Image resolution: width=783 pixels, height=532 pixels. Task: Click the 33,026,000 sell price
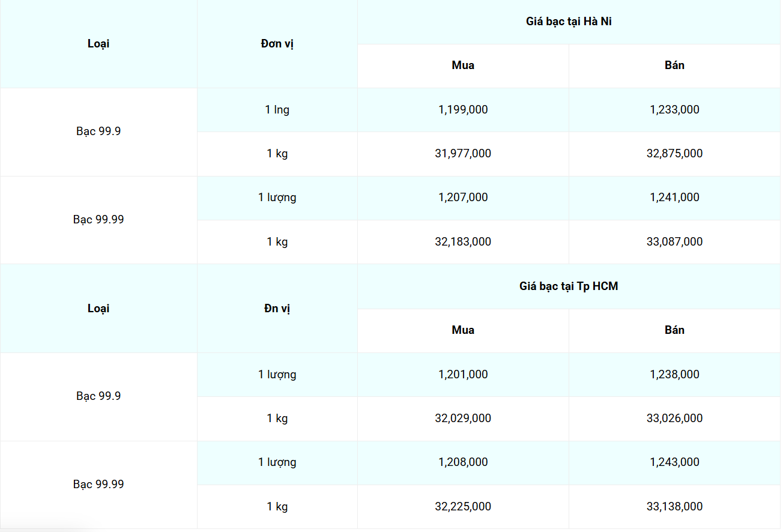[x=674, y=419]
